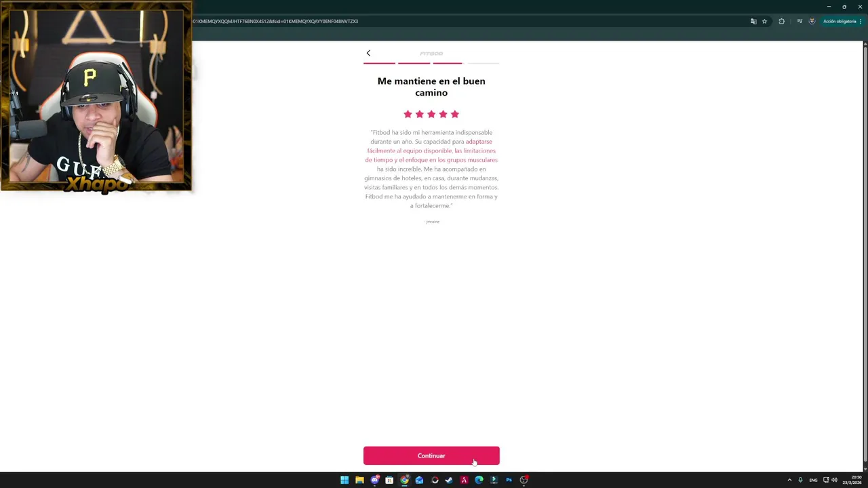Open Steam from the taskbar

(449, 480)
